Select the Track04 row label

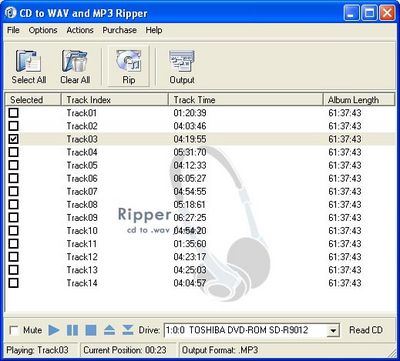82,152
